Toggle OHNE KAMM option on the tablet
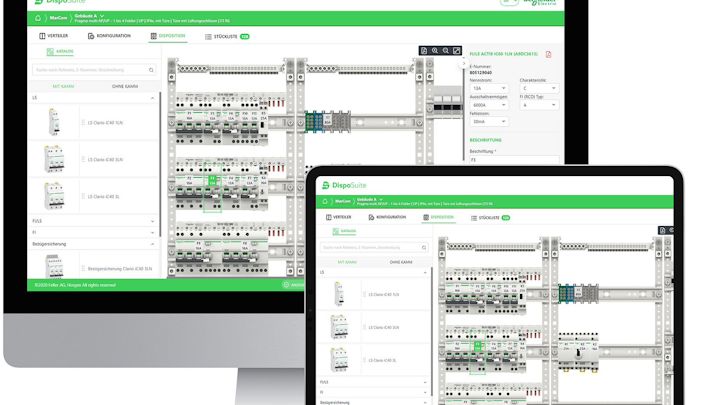Viewport: 720px width, 405px height. [x=401, y=262]
